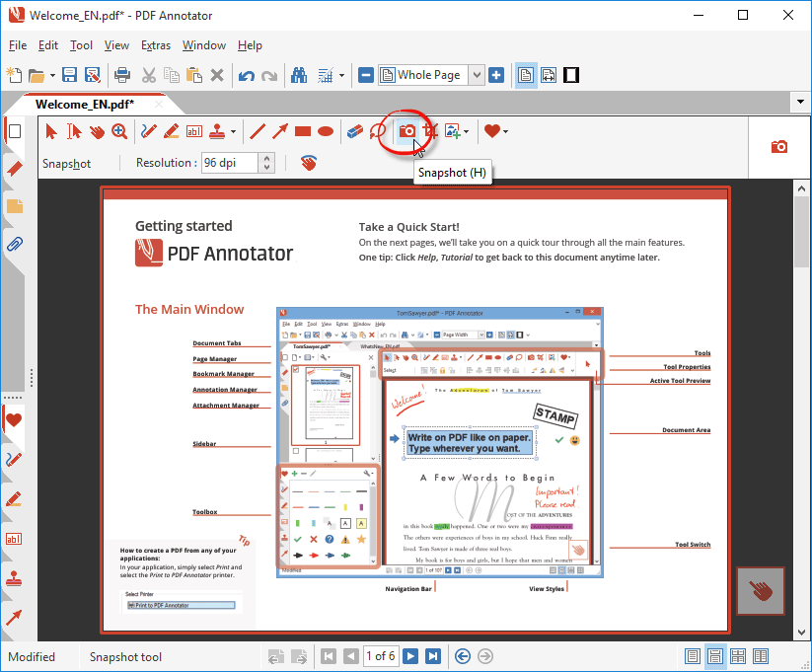812x672 pixels.
Task: Open the document tab list dropdown arrow
Action: tap(799, 102)
